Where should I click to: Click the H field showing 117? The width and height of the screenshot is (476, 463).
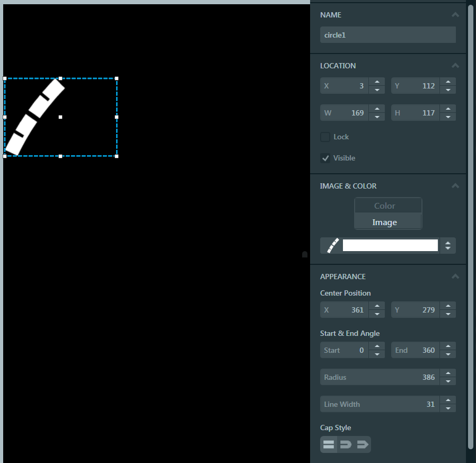click(416, 113)
